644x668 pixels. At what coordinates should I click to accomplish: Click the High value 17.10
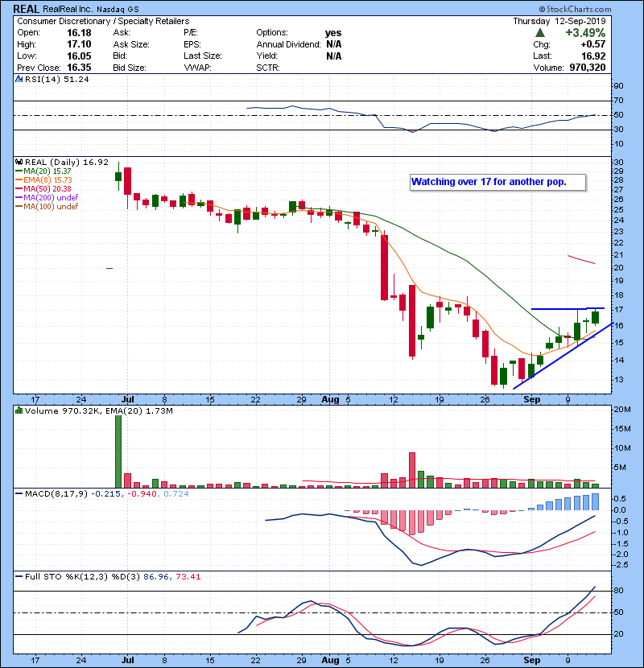coord(79,44)
